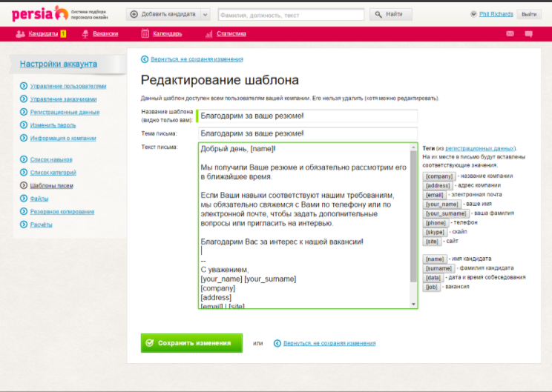Insert the candidate [surname] tag
The width and height of the screenshot is (552, 392).
438,268
